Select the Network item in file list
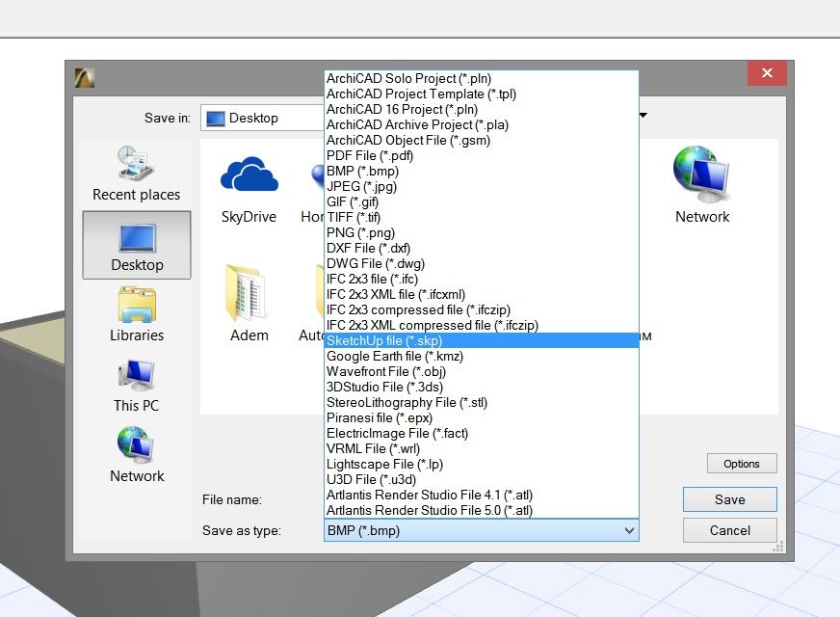The image size is (840, 617). click(x=702, y=185)
